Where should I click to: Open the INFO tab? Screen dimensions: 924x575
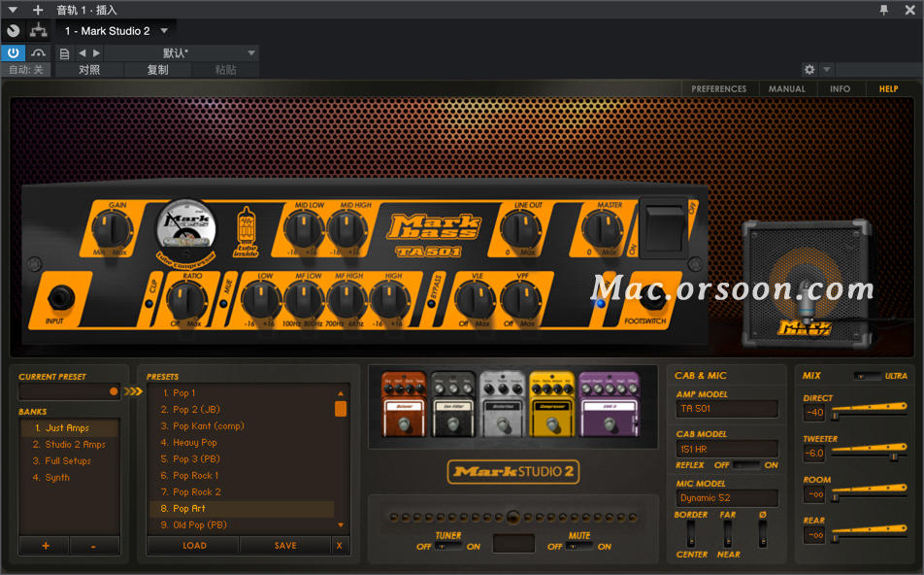[841, 89]
